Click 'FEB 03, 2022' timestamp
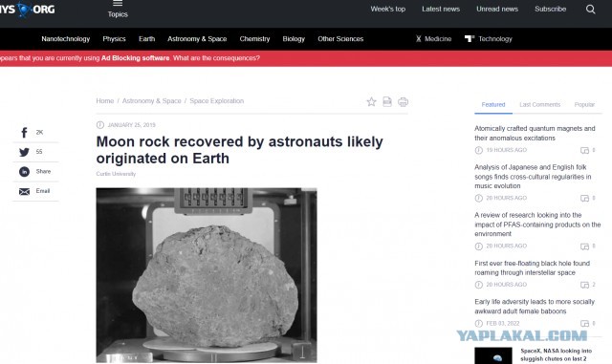The width and height of the screenshot is (612, 364). 503,324
